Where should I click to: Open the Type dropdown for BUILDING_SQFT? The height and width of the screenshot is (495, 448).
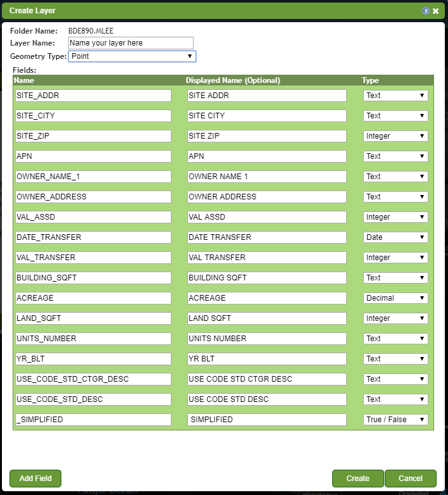point(395,277)
